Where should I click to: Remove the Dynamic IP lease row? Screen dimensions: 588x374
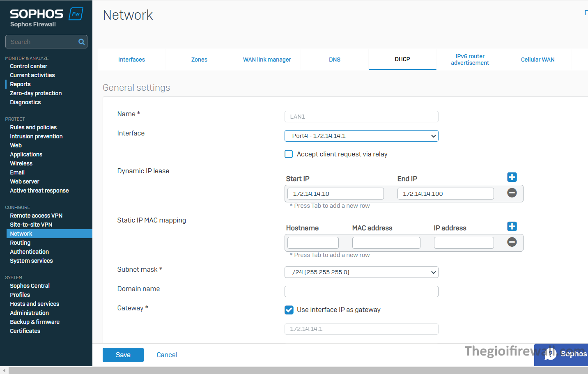tap(512, 193)
